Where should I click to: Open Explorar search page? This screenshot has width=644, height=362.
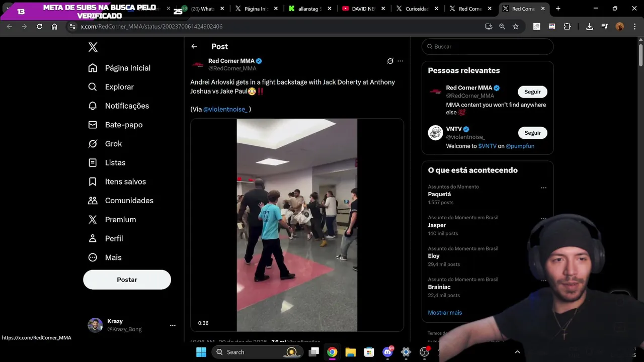tap(111, 87)
